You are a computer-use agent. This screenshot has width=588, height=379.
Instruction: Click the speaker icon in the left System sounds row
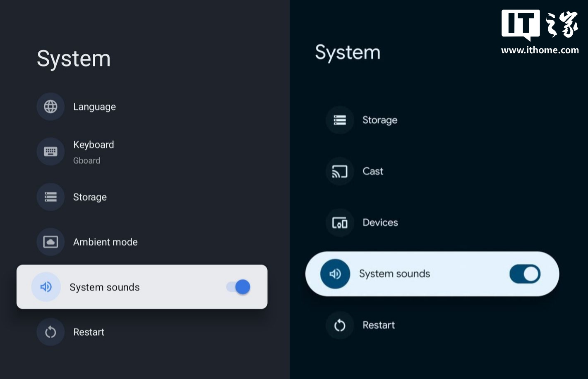point(46,287)
